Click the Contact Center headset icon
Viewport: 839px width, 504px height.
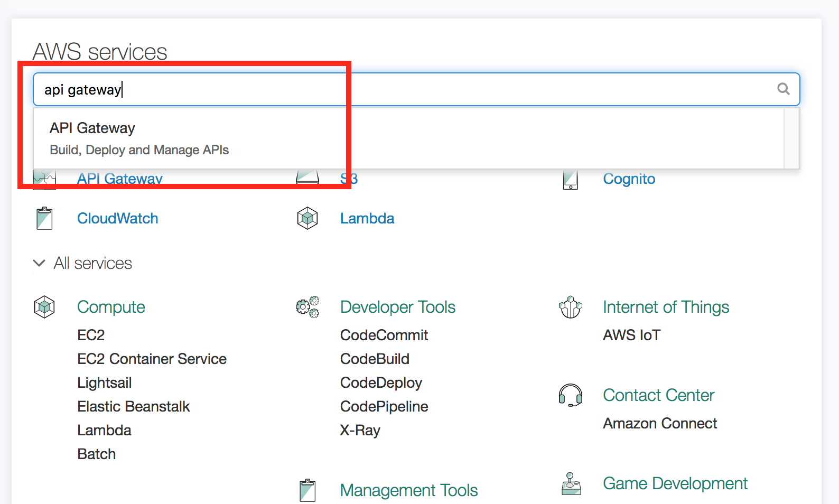coord(571,395)
